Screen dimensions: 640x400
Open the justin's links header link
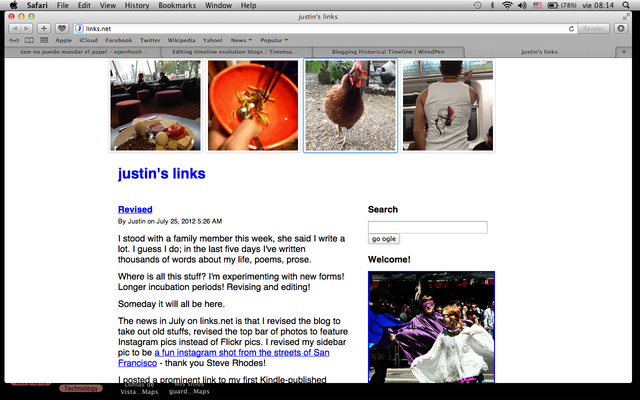[162, 173]
